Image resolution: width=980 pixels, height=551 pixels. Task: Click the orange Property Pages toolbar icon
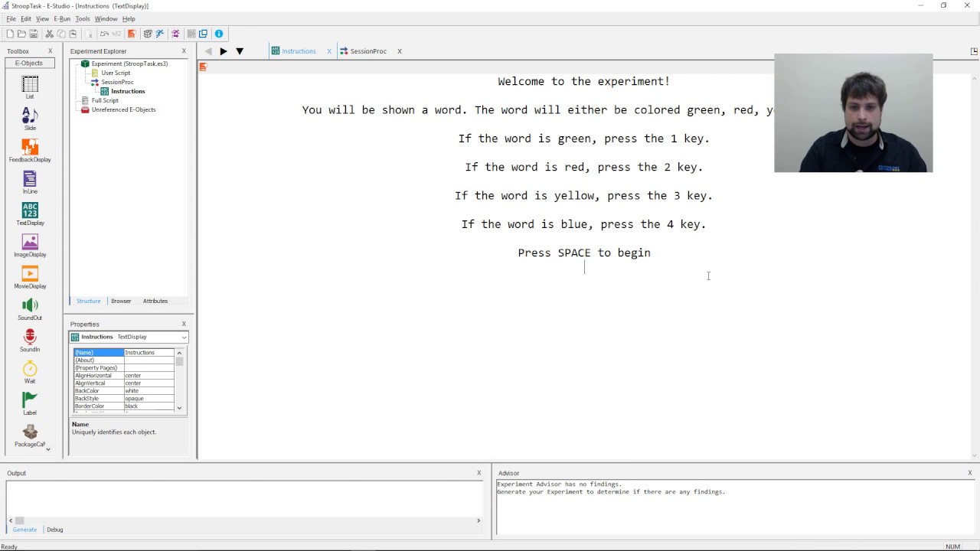[132, 34]
